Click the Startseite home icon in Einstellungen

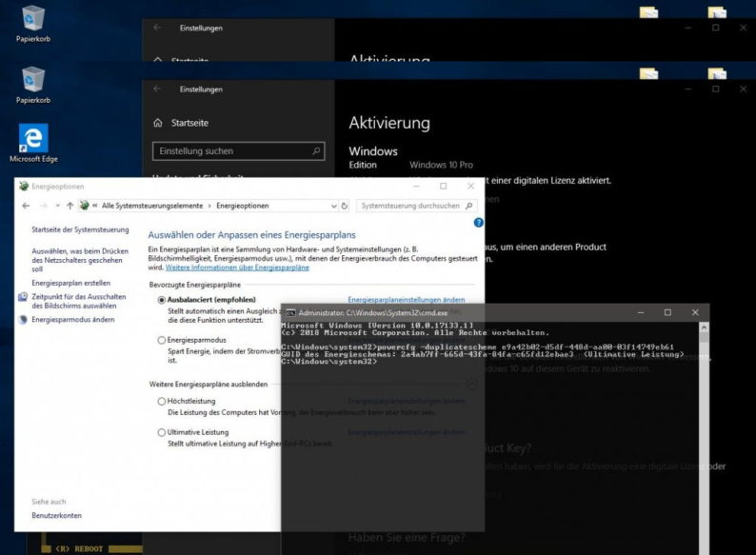click(x=158, y=124)
